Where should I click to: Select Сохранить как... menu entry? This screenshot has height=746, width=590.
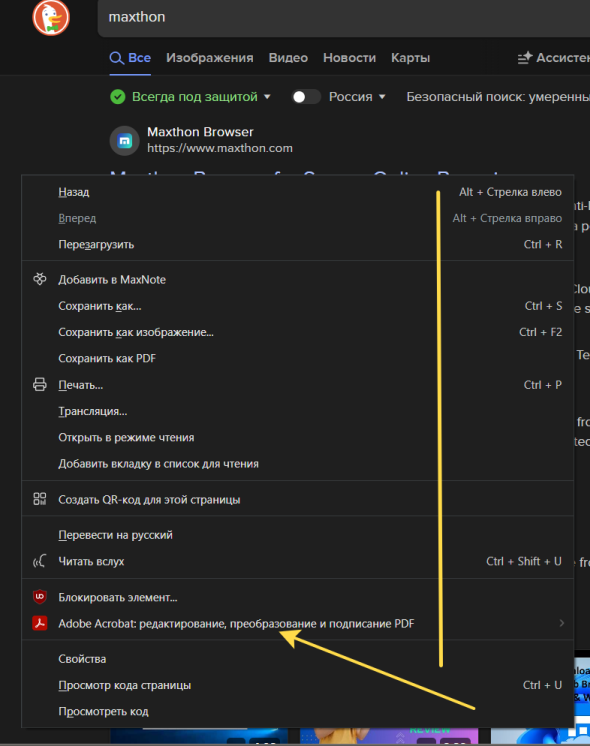click(297, 305)
